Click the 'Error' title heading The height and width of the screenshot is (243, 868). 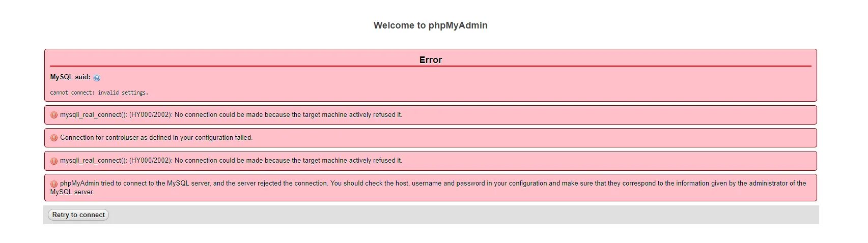point(430,59)
